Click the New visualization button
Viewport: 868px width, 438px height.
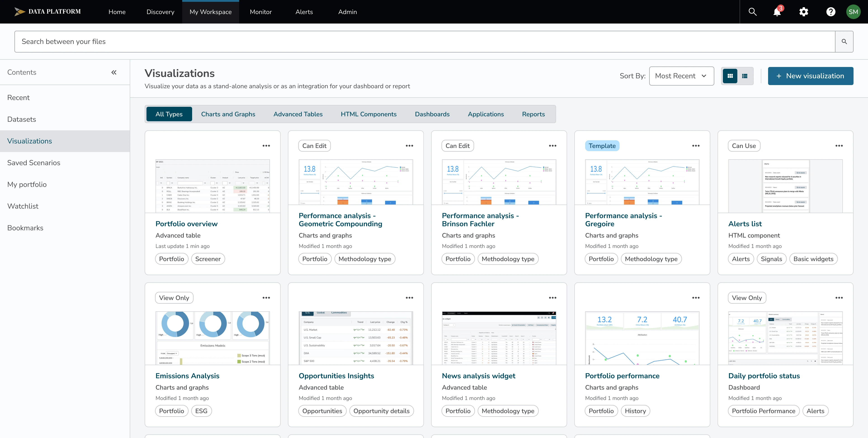(x=810, y=76)
